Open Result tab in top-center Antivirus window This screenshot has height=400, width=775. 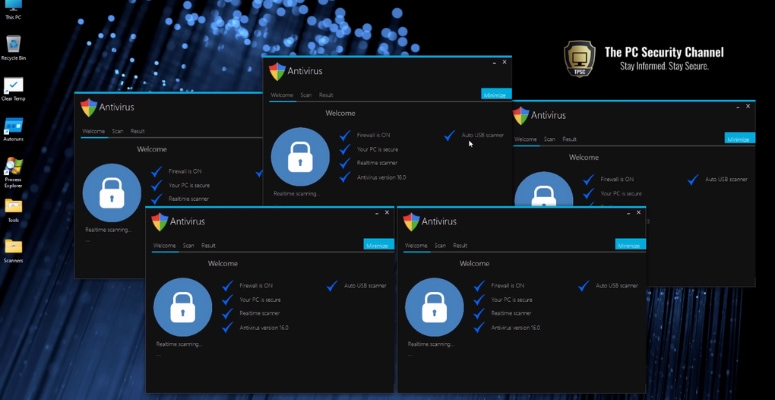click(x=326, y=95)
